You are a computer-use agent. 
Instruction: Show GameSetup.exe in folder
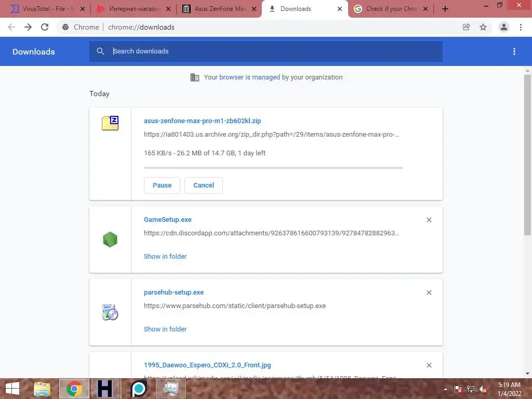(x=165, y=257)
